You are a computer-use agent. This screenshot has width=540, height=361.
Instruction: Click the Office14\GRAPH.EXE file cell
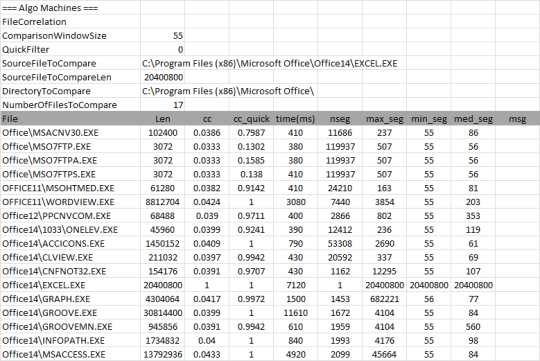pos(70,299)
